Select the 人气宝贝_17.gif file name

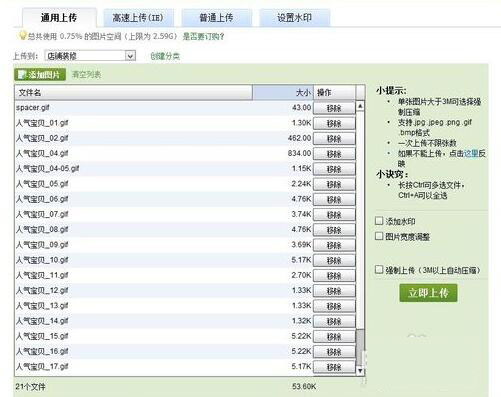(42, 367)
